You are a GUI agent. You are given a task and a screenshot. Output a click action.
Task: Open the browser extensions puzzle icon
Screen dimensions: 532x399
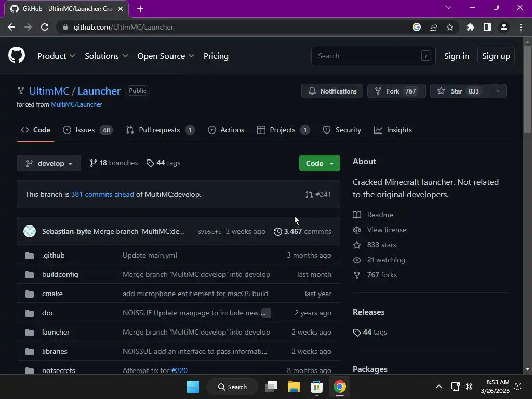(x=471, y=27)
